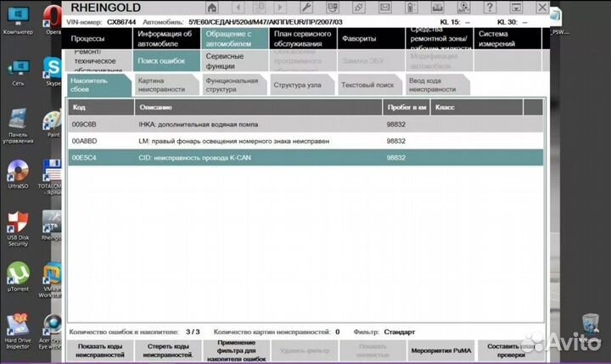Click the copy pages icon in the toolbar
611x364 pixels.
[259, 8]
